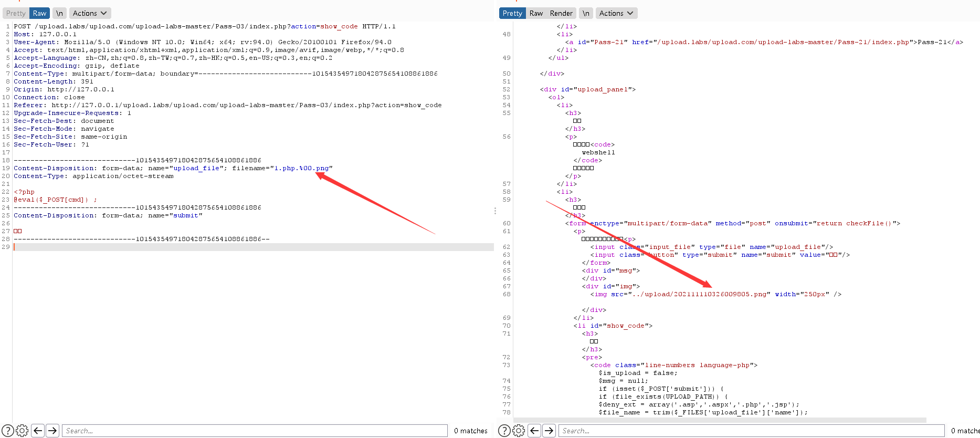Image resolution: width=980 pixels, height=438 pixels.
Task: Switch request view to Pretty tab
Action: [16, 13]
